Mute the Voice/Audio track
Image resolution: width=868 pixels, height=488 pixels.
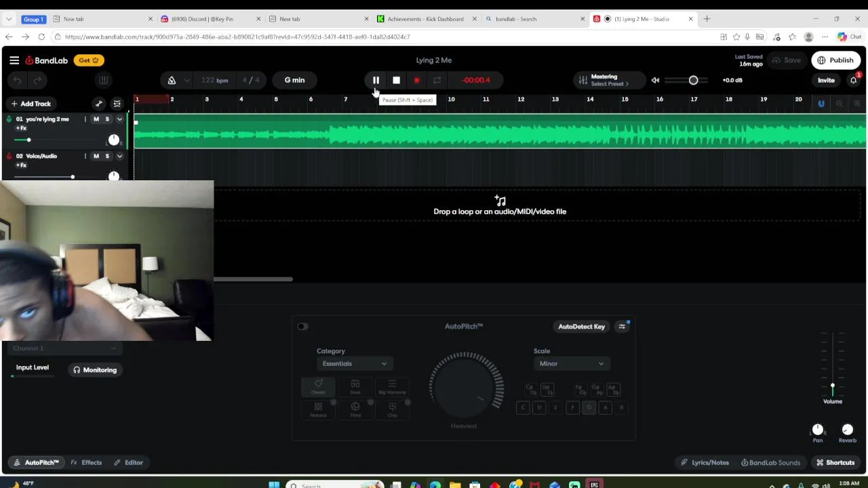(96, 156)
